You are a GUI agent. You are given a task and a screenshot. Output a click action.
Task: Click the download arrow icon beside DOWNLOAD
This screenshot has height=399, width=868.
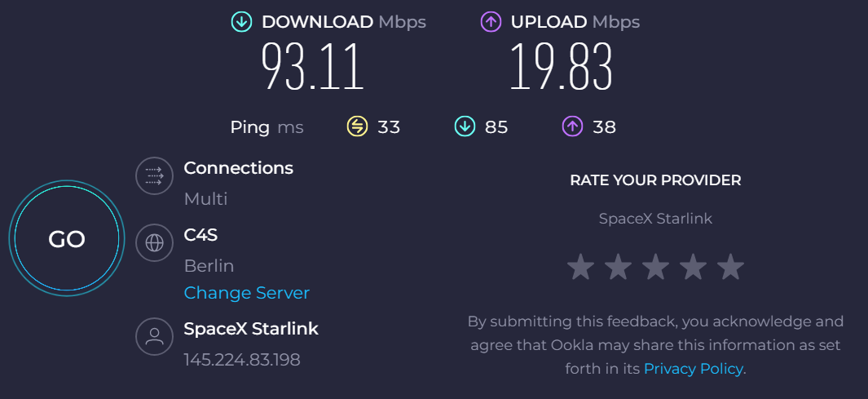[241, 22]
